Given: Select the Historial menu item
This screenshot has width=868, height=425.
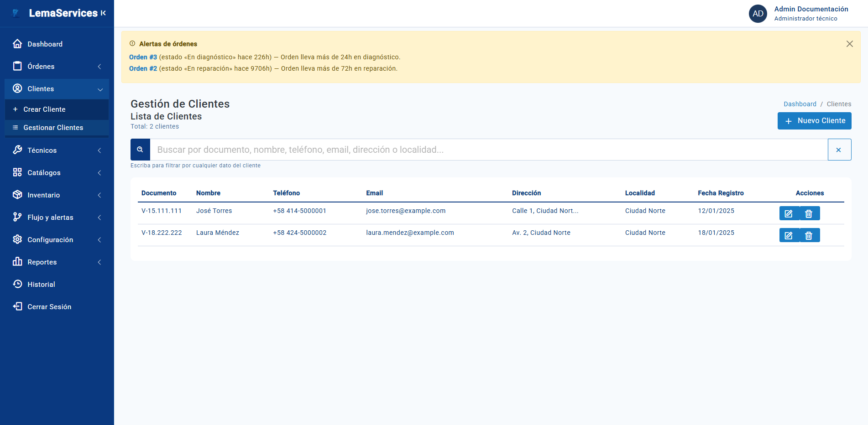Looking at the screenshot, I should tap(41, 285).
